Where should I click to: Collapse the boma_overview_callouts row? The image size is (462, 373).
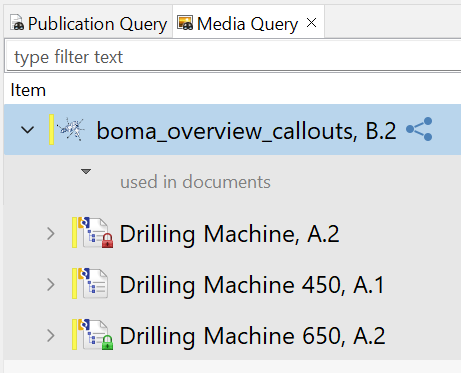(x=27, y=130)
